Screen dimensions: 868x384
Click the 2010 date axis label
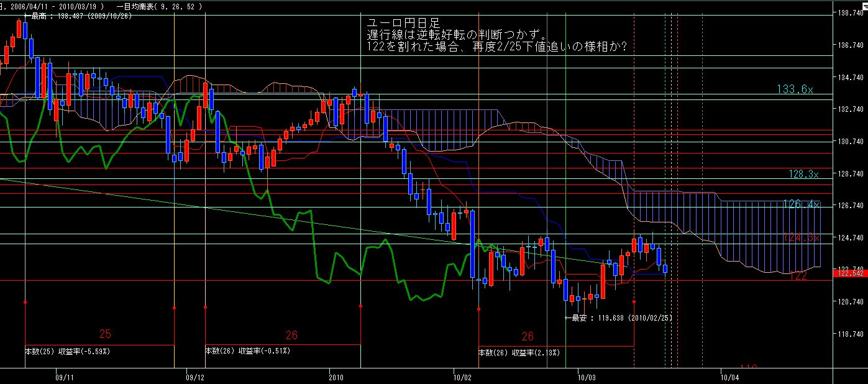click(336, 377)
